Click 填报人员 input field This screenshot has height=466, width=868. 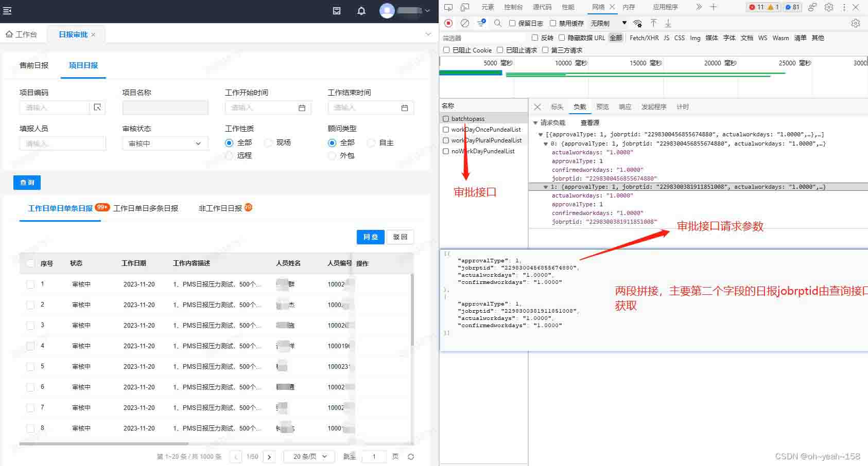63,144
